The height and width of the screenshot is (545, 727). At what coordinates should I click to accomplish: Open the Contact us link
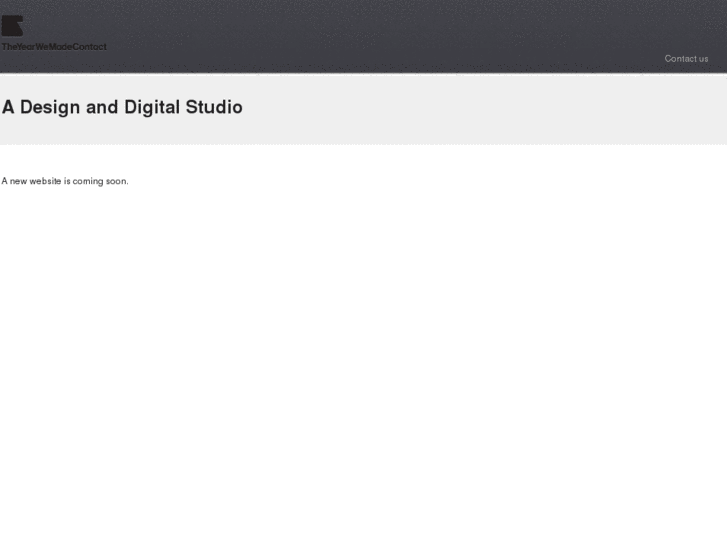pos(686,59)
